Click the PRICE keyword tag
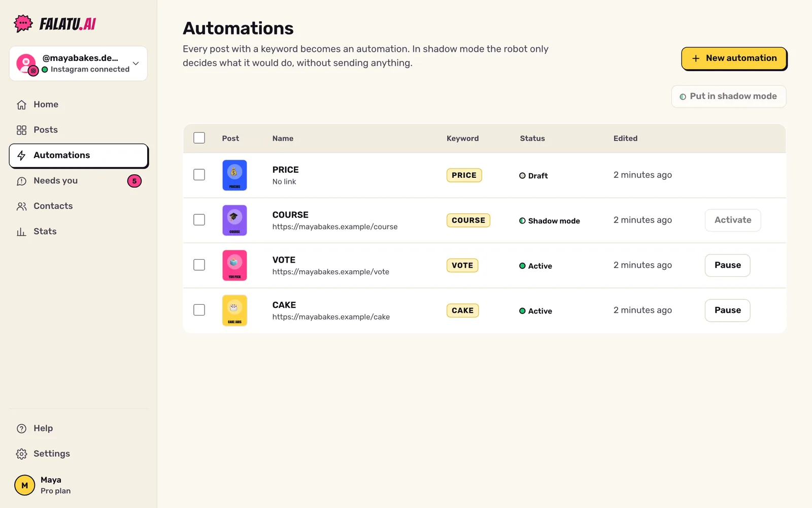The width and height of the screenshot is (812, 508). tap(464, 175)
